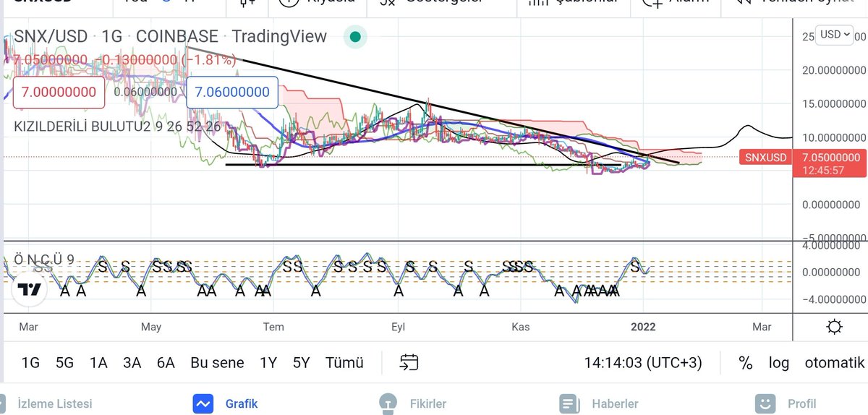Select the 1Y time range
The width and height of the screenshot is (868, 415).
(x=268, y=362)
